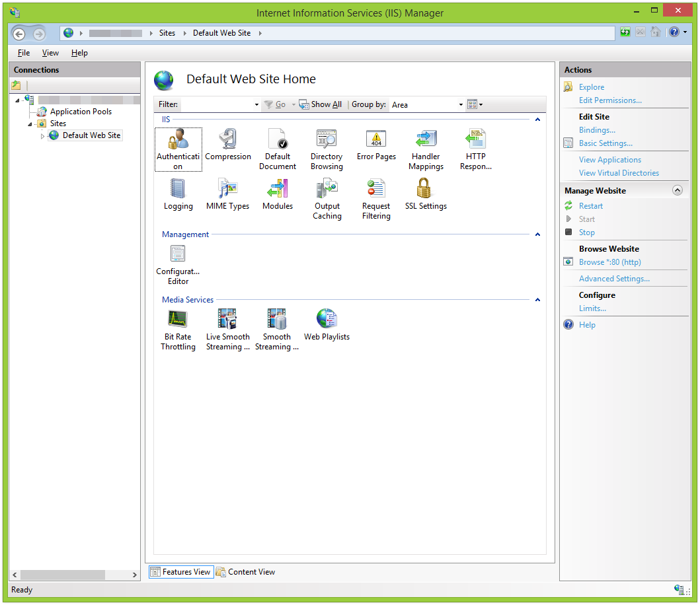Open Basic Settings link
Image resolution: width=700 pixels, height=605 pixels.
point(605,143)
